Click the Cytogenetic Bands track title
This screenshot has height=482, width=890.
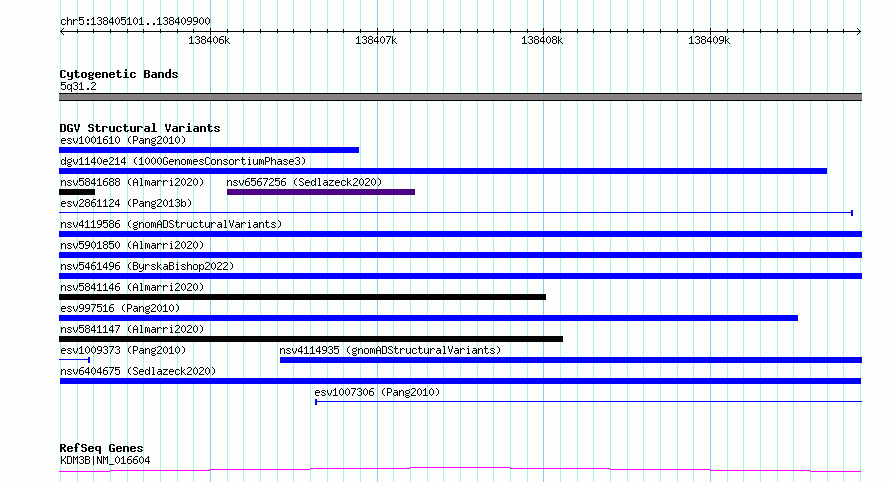click(119, 74)
